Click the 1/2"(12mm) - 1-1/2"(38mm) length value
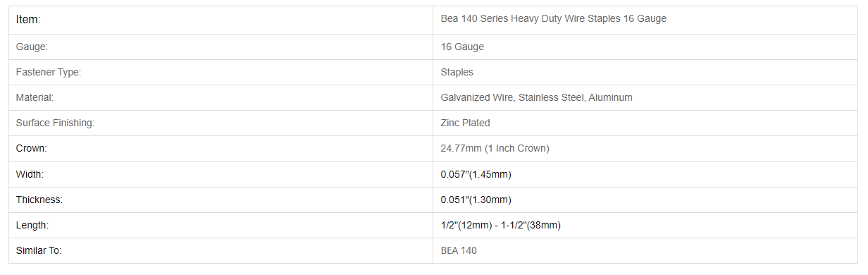 [x=501, y=226]
